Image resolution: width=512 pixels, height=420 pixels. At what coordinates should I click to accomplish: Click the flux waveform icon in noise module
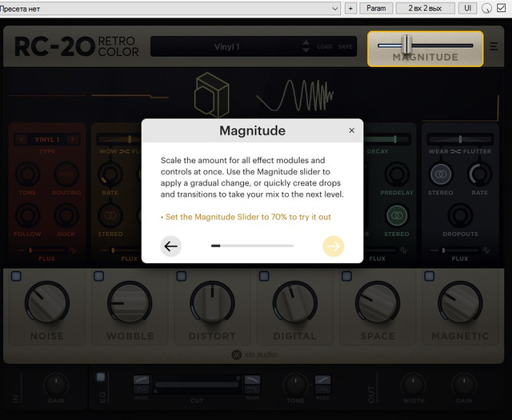pos(73,250)
